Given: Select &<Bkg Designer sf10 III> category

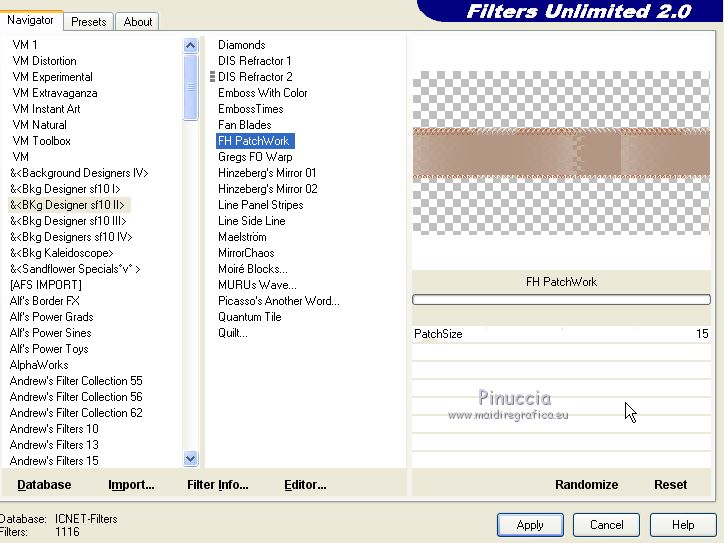Looking at the screenshot, I should (x=68, y=221).
